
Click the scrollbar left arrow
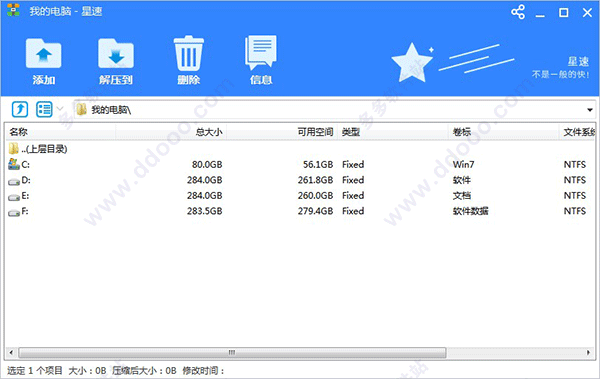pyautogui.click(x=11, y=352)
